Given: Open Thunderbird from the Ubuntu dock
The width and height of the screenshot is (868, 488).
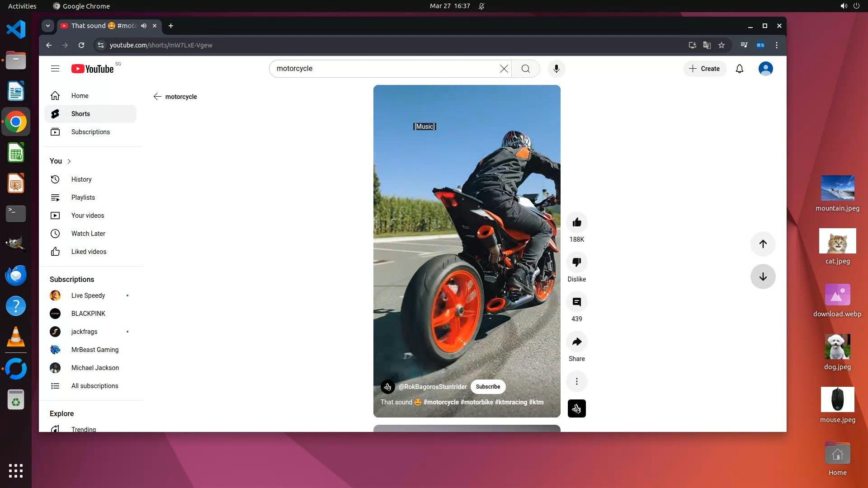Looking at the screenshot, I should [16, 276].
